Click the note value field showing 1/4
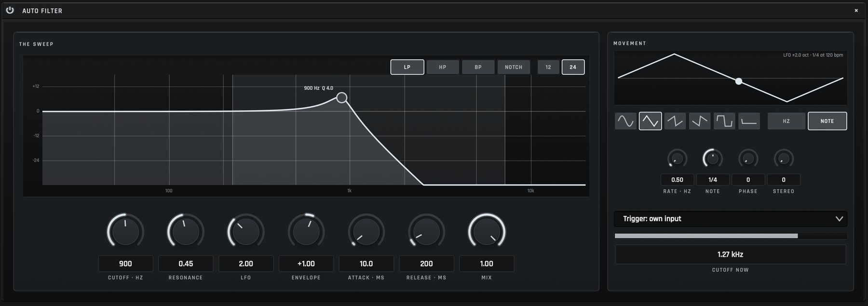The image size is (868, 306). [713, 180]
